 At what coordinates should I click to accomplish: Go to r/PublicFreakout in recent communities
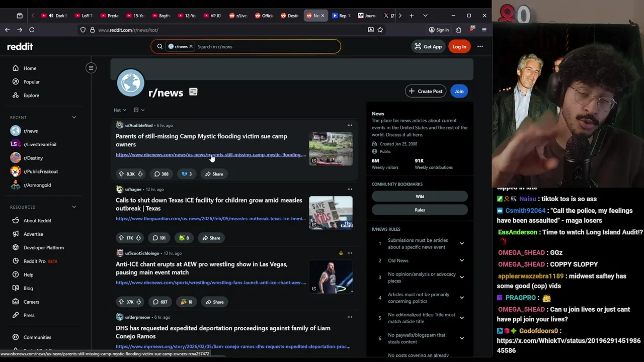[x=40, y=172]
